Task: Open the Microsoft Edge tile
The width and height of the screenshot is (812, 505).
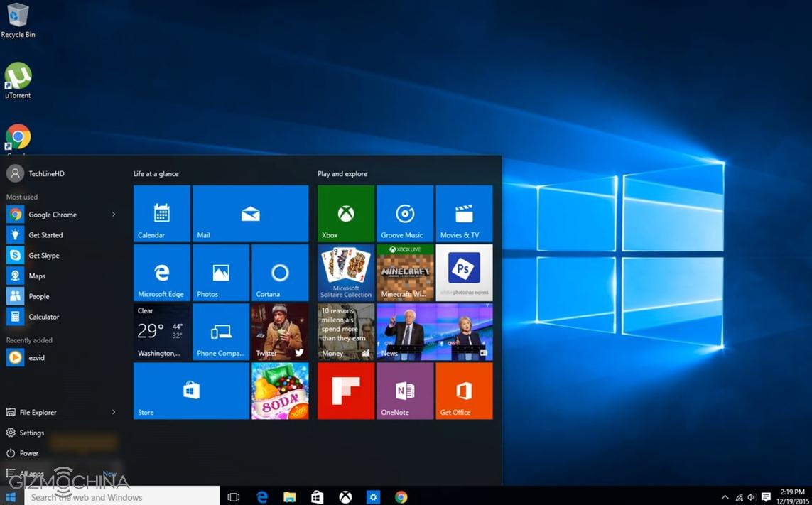Action: (161, 273)
